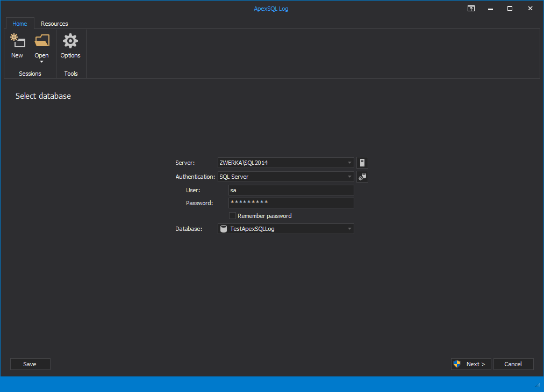Click inside the User field

point(290,190)
